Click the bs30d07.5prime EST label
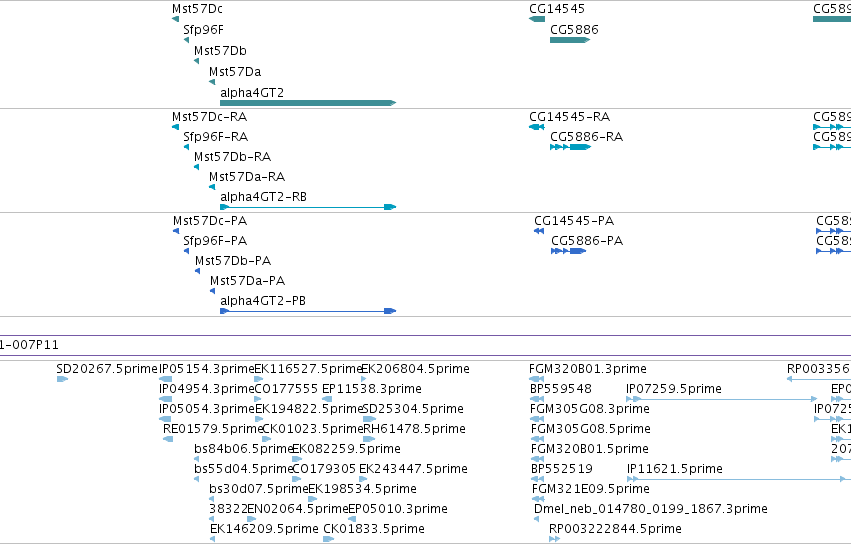 [x=258, y=489]
